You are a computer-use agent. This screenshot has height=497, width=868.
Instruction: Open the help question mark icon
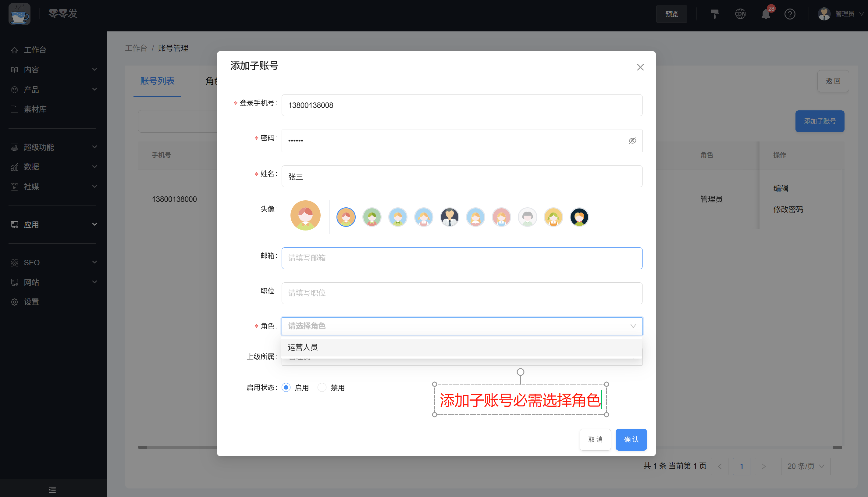pyautogui.click(x=790, y=14)
